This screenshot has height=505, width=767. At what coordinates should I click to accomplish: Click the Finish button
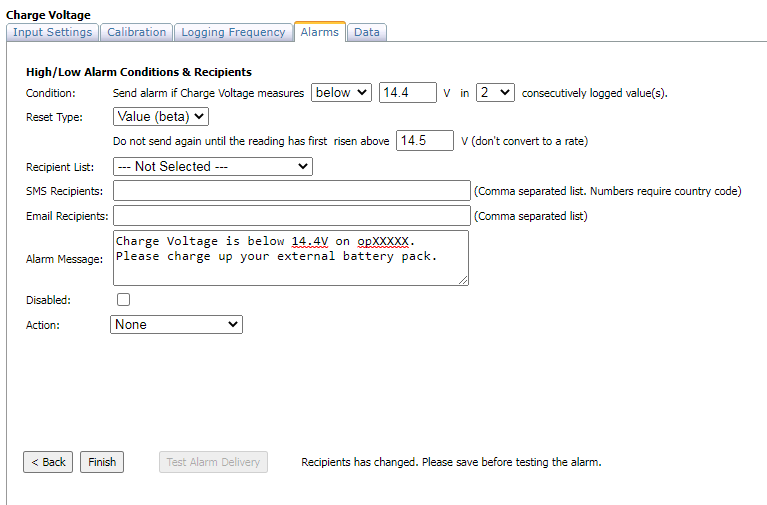(102, 462)
